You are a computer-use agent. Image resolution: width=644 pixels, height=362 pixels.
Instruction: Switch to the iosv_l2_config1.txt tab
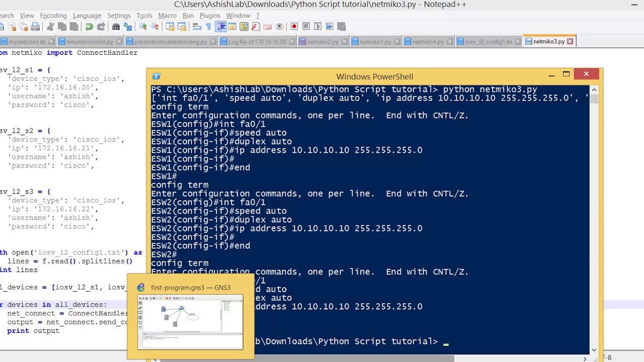point(488,42)
